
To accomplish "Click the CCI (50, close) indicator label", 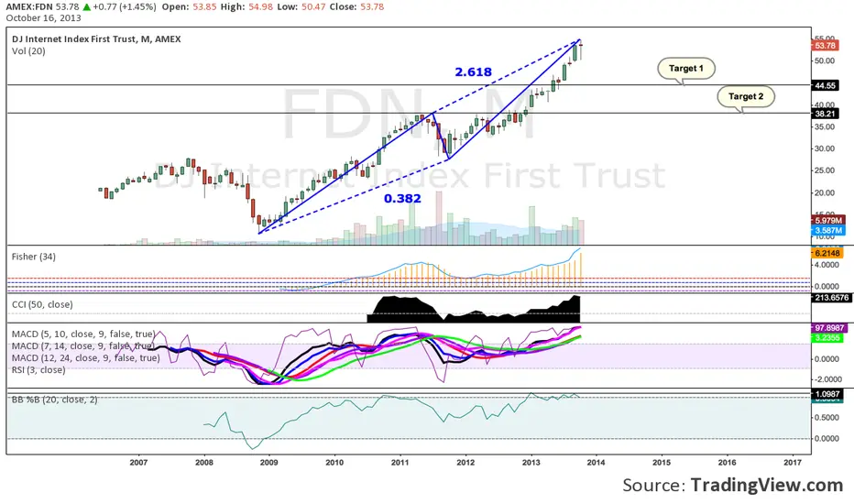I will (x=42, y=304).
